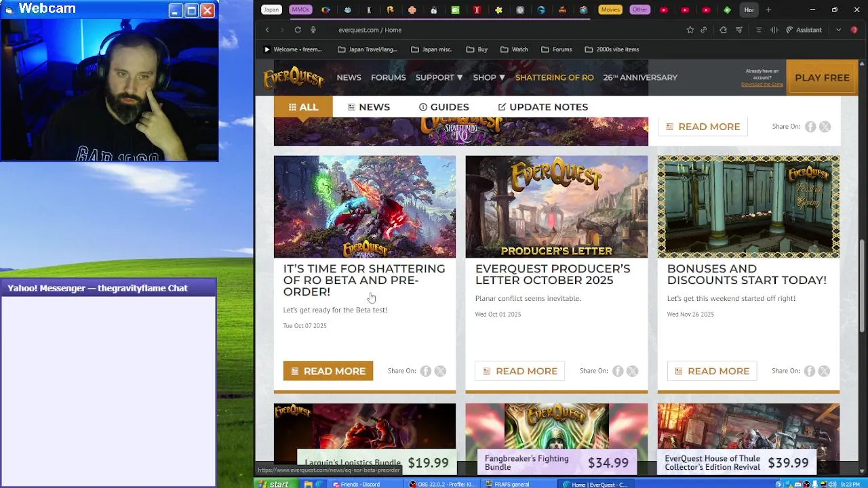The width and height of the screenshot is (868, 488).
Task: Click READ MORE for Bonuses and Discounts
Action: pos(712,371)
